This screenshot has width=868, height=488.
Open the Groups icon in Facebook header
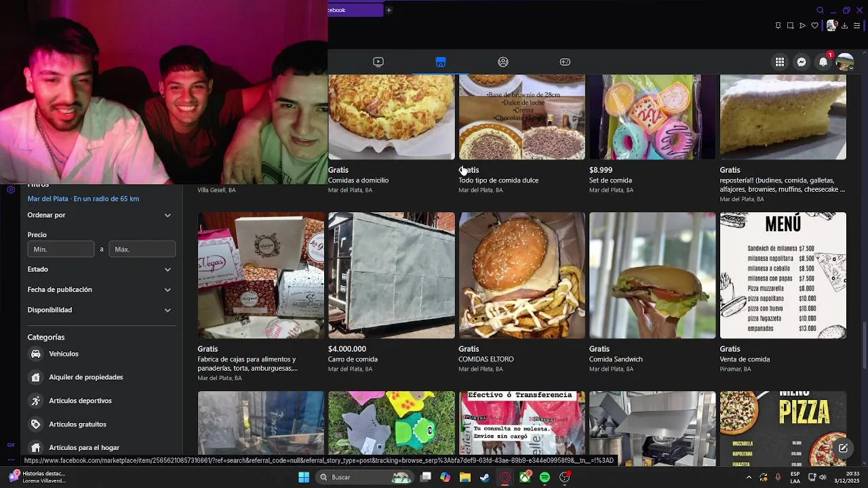503,62
